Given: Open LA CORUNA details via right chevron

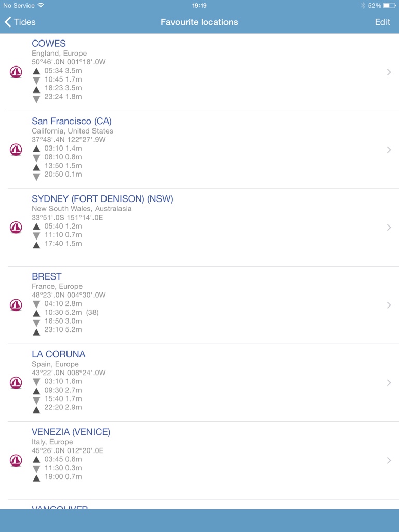Looking at the screenshot, I should [x=389, y=383].
